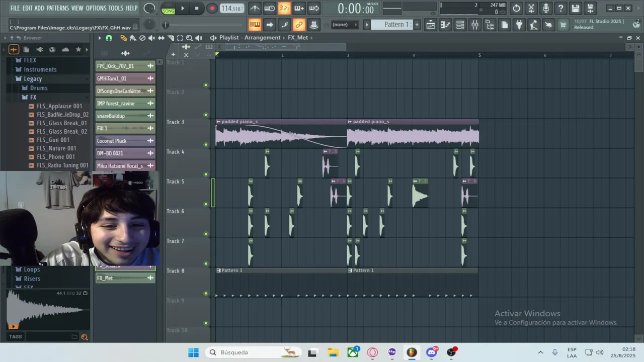Open the PATTERNS menu
644x362 pixels.
tap(58, 8)
